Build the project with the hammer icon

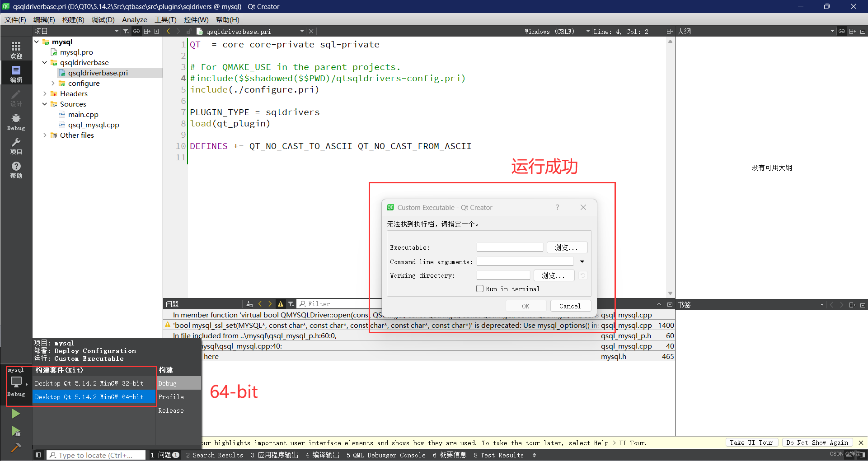(x=16, y=447)
